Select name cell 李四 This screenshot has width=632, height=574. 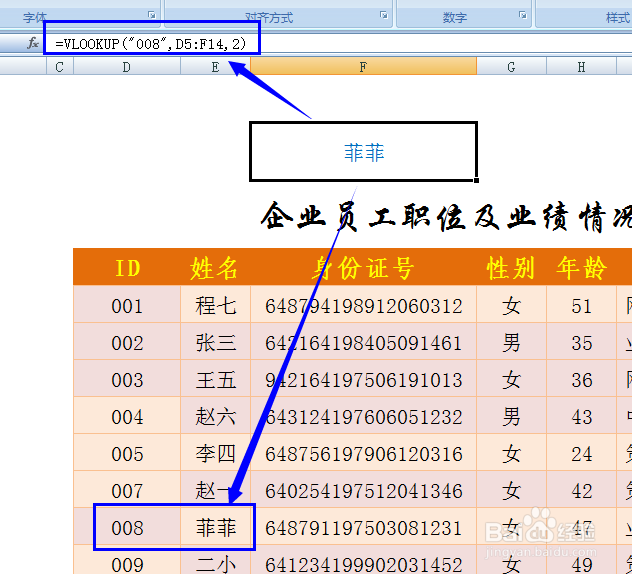pos(215,453)
